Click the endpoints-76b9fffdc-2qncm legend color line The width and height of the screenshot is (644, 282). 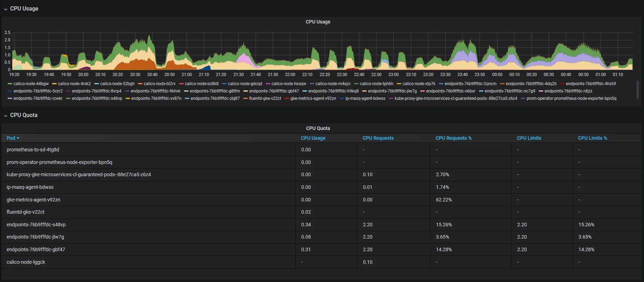click(x=441, y=84)
